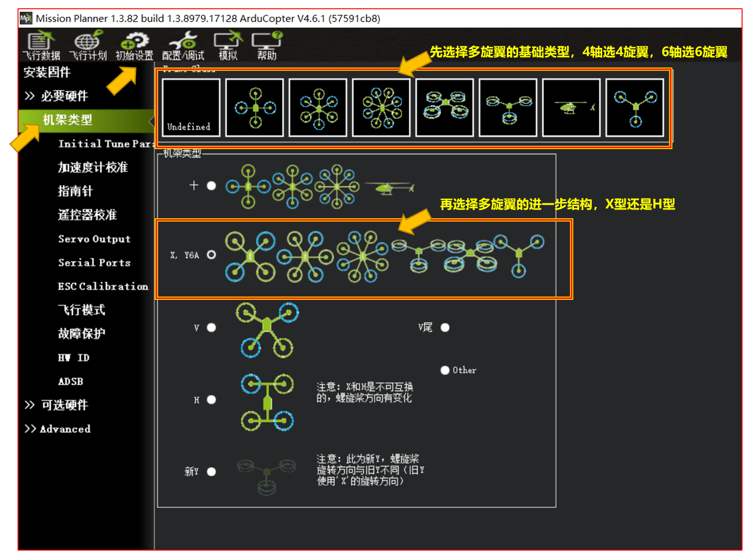Open the Servo Output page link
The height and width of the screenshot is (560, 753).
coord(94,239)
